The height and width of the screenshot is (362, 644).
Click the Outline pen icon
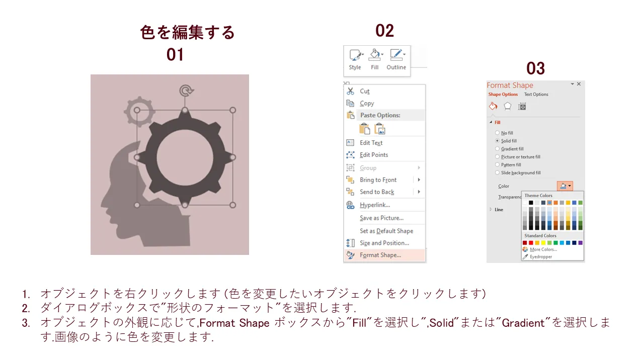point(396,55)
